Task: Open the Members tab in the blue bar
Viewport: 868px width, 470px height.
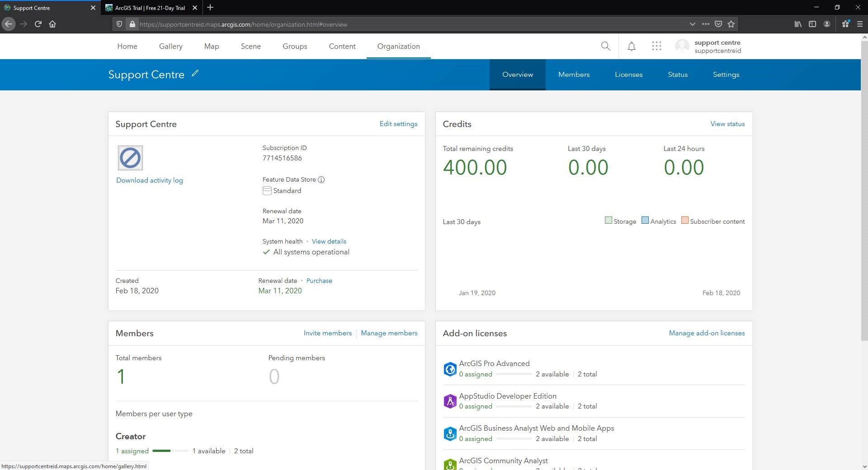Action: point(574,75)
